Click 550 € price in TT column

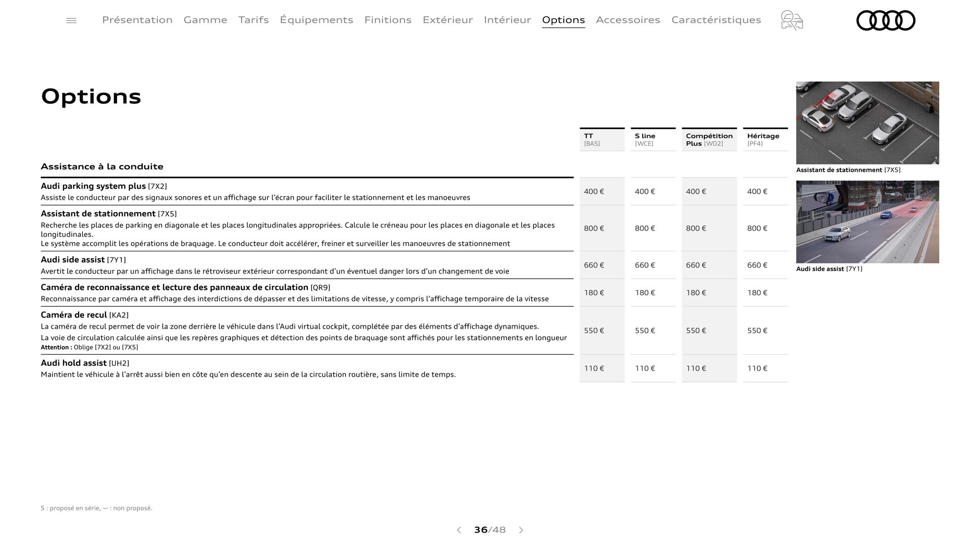[594, 331]
